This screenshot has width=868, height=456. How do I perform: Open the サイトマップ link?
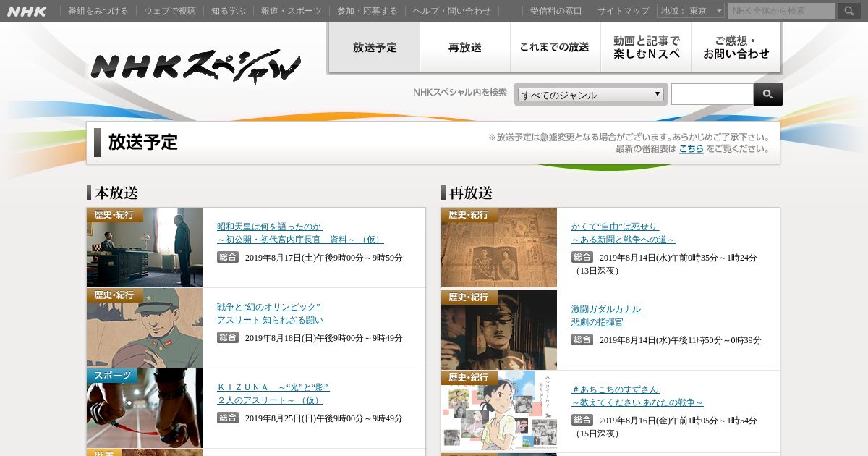pyautogui.click(x=624, y=11)
